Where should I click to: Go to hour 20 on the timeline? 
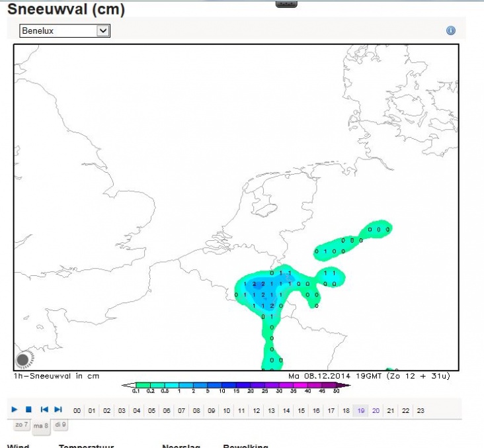click(x=376, y=411)
